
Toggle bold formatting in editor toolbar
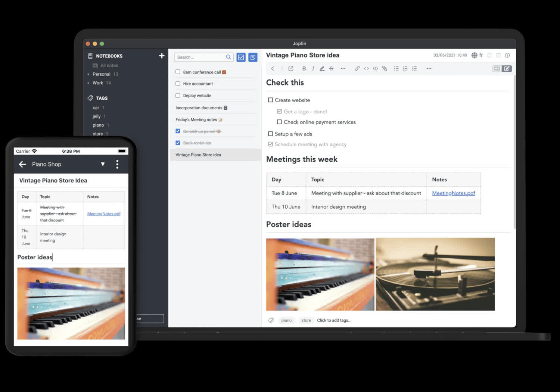(304, 68)
